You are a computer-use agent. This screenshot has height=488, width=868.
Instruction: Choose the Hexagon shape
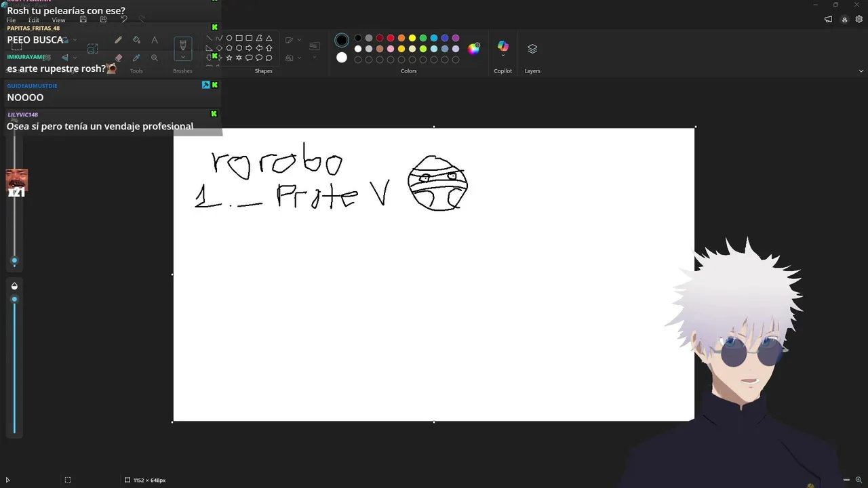pyautogui.click(x=239, y=48)
